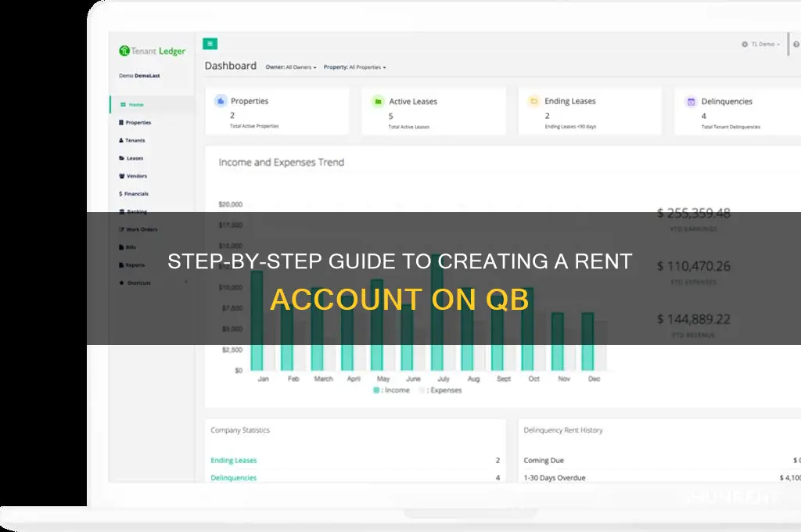Open Properties in the sidebar

tap(135, 123)
